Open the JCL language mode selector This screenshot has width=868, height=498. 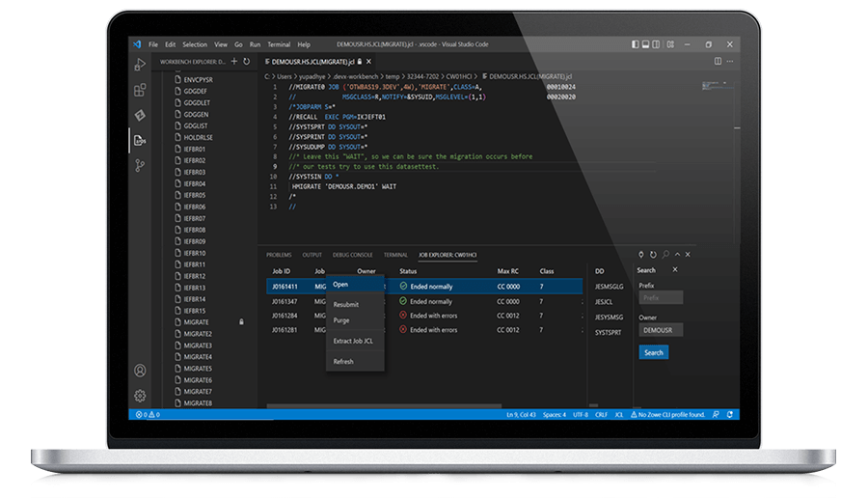point(619,414)
